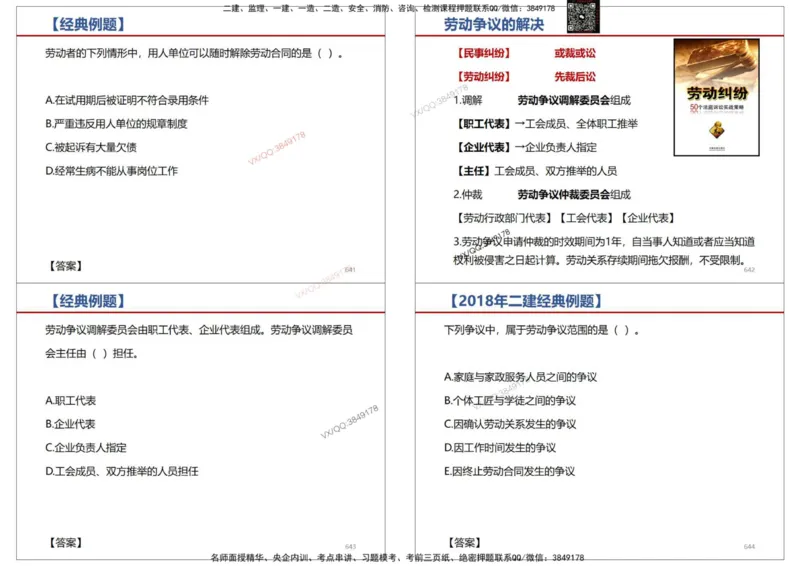The image size is (800, 566).
Task: Click the 【工会代表】 label
Action: point(586,218)
